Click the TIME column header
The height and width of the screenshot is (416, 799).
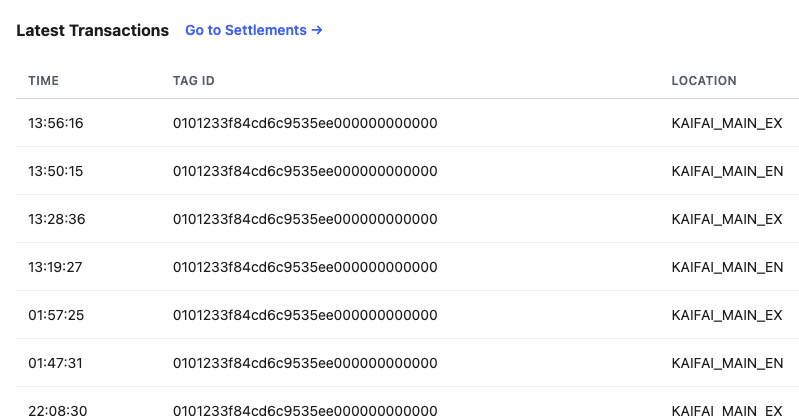[x=43, y=81]
